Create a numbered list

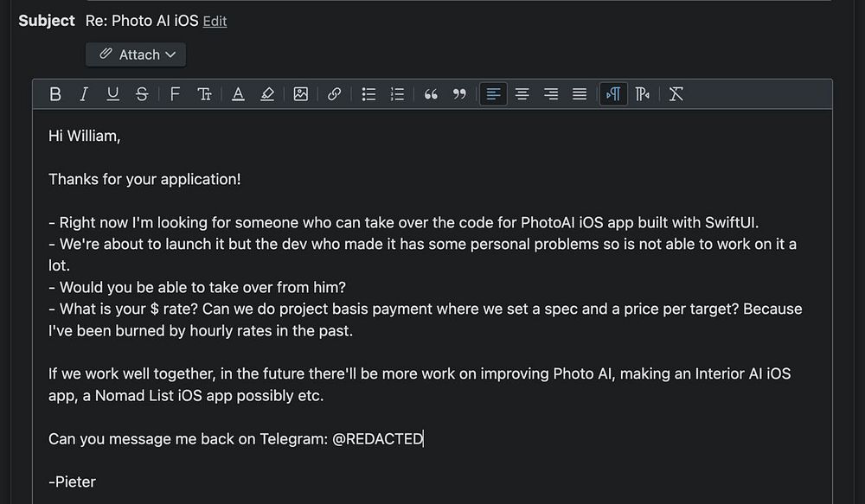[x=397, y=94]
